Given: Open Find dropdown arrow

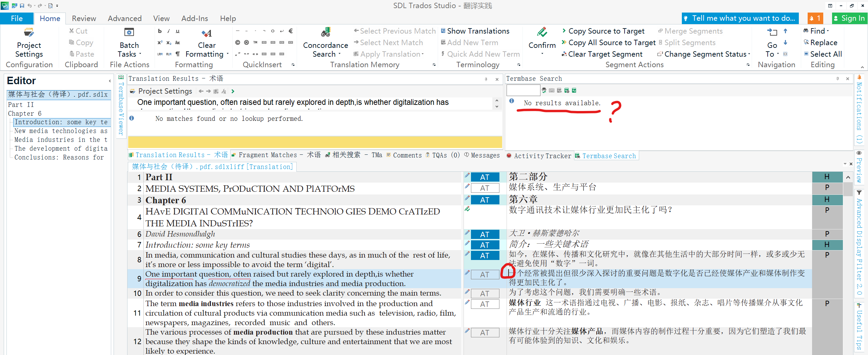Looking at the screenshot, I should click(828, 31).
